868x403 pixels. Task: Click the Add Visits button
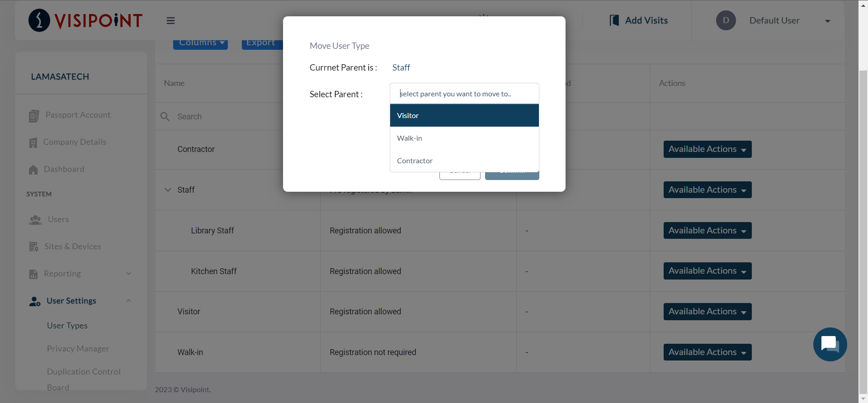coord(639,21)
